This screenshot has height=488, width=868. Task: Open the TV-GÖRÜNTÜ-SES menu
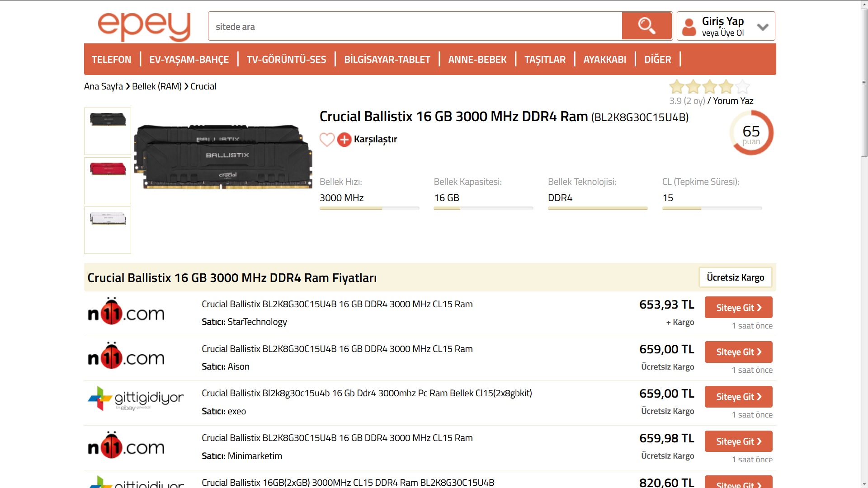tap(286, 59)
